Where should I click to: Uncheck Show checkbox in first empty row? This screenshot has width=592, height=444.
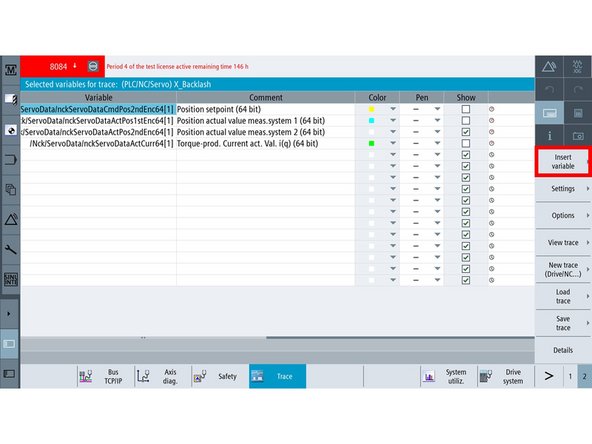(x=466, y=155)
